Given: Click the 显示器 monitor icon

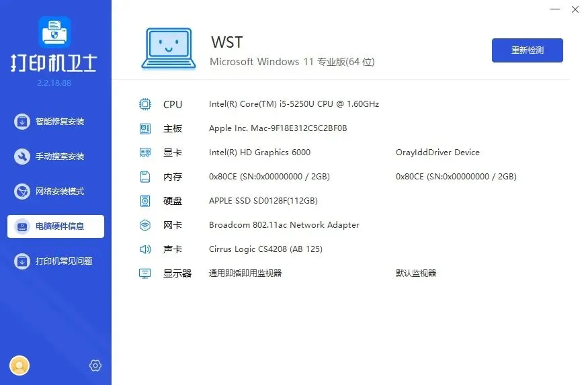Looking at the screenshot, I should [x=145, y=273].
